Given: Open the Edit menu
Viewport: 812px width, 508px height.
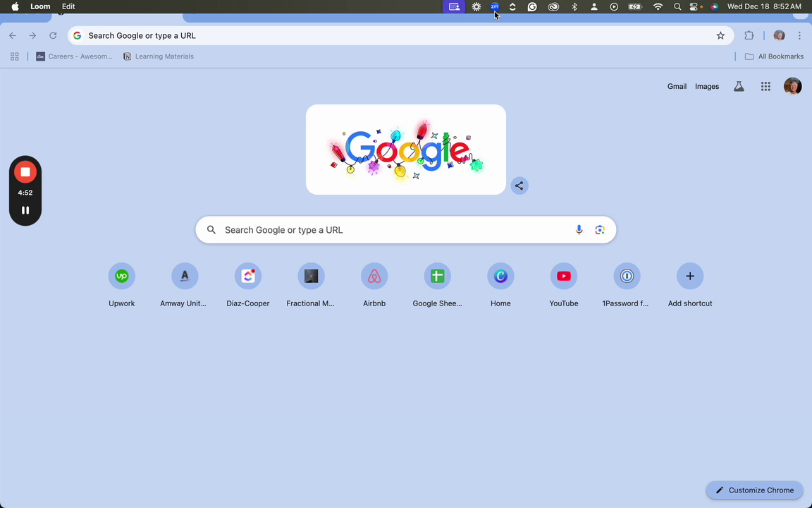Looking at the screenshot, I should point(68,7).
